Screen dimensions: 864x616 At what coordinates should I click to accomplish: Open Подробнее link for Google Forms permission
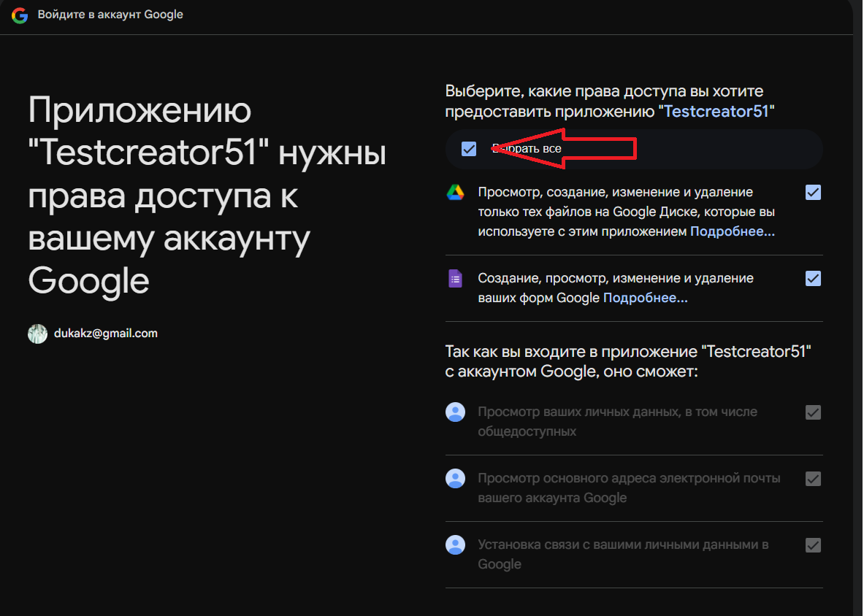[645, 298]
